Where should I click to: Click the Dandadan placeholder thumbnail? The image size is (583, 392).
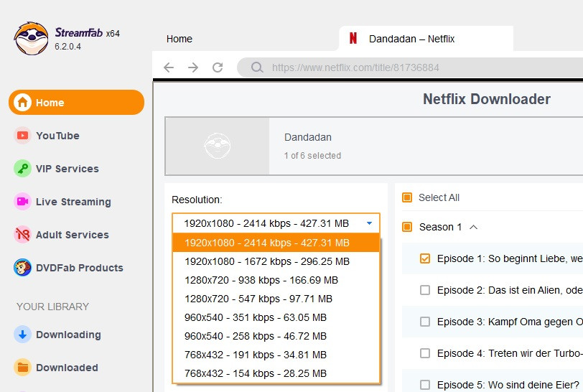[218, 146]
